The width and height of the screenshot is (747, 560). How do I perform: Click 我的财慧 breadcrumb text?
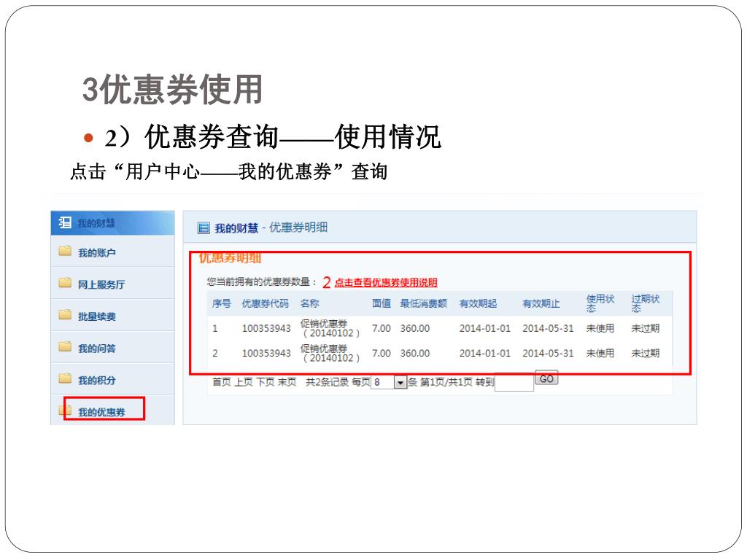tap(236, 228)
